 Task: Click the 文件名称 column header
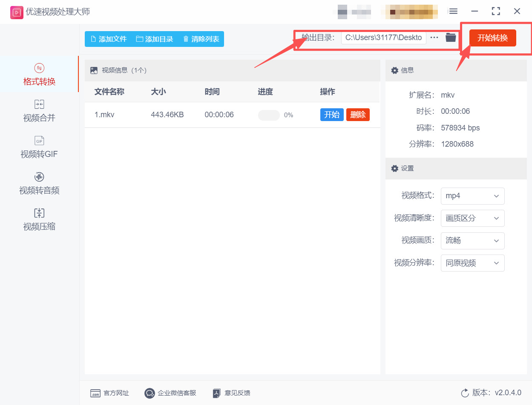point(109,92)
